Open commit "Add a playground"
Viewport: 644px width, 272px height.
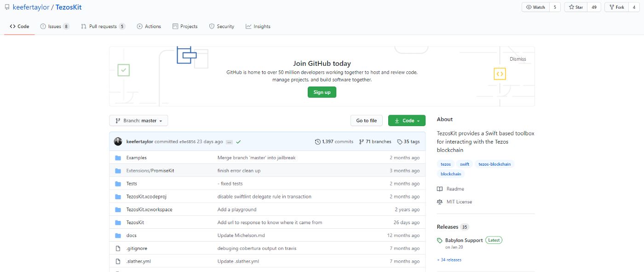(237, 209)
